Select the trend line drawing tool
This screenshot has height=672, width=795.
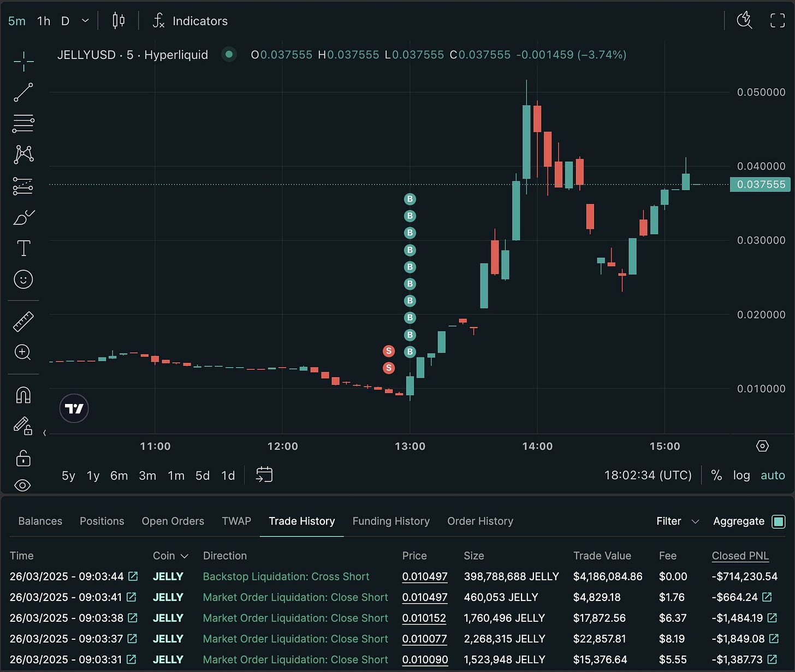pyautogui.click(x=23, y=92)
